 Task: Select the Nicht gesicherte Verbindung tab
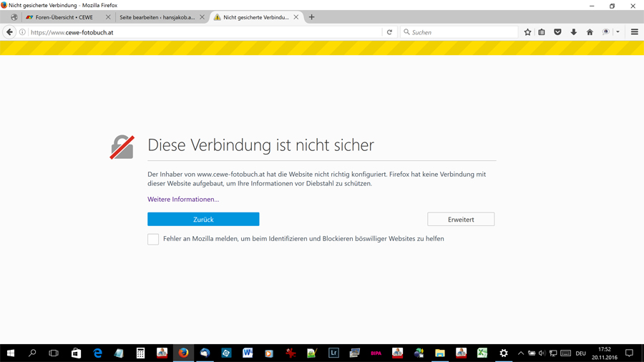point(256,17)
